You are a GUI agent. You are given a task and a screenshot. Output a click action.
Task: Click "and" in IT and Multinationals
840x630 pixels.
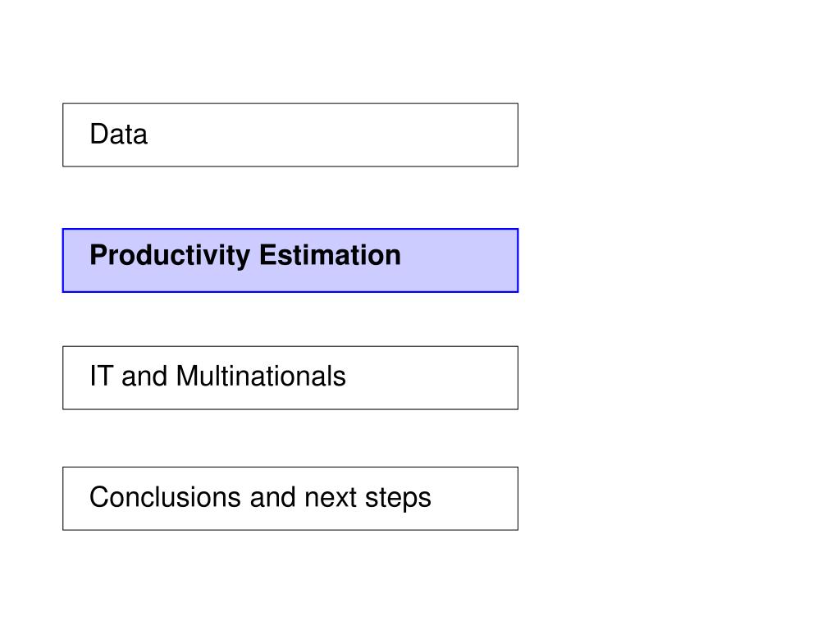click(144, 376)
